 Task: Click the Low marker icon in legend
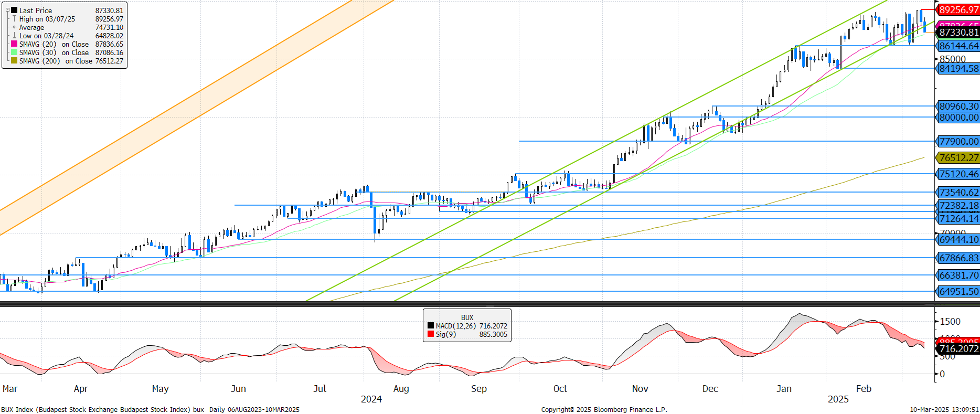click(x=14, y=36)
